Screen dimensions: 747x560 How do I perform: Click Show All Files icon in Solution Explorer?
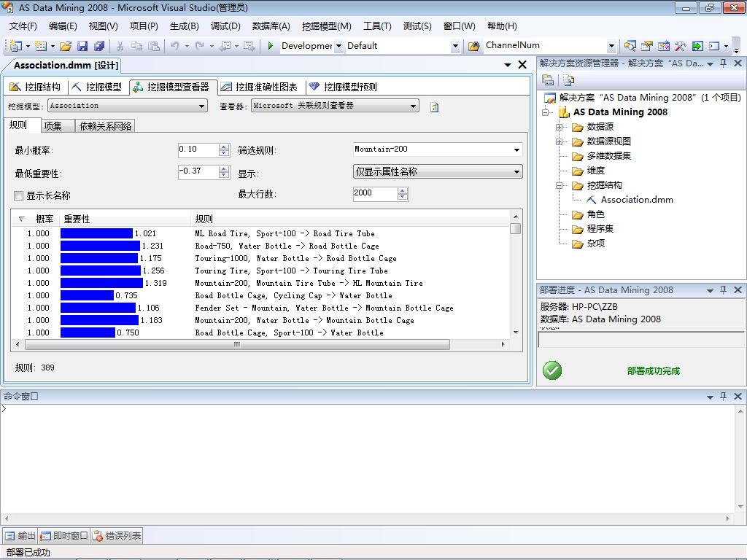pyautogui.click(x=568, y=80)
